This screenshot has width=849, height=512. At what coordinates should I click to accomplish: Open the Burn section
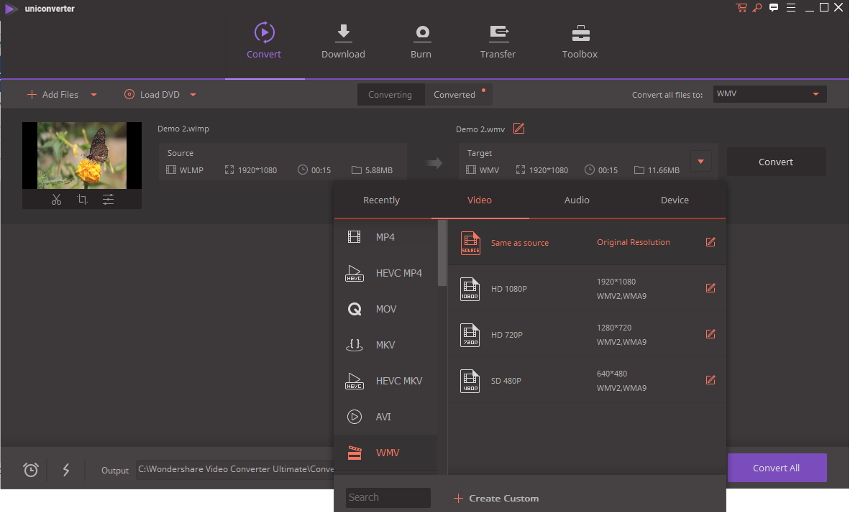point(421,41)
